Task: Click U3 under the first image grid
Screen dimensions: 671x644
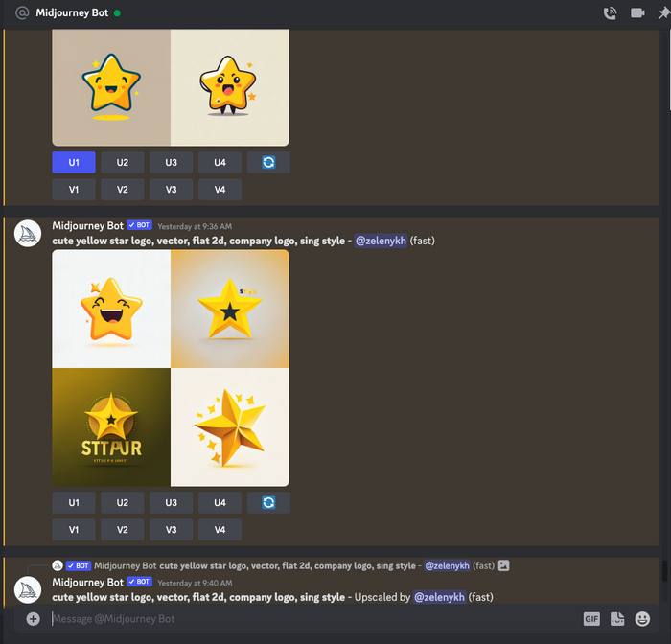Action: (172, 163)
